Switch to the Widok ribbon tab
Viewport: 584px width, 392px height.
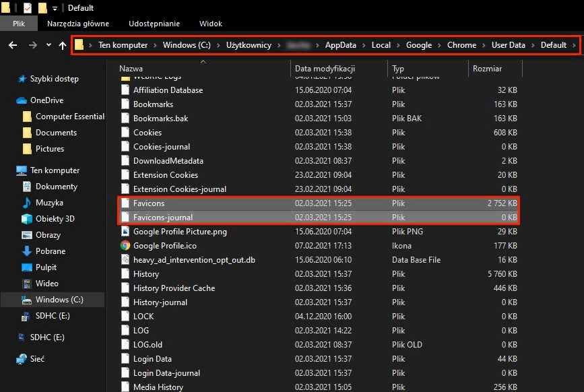coord(211,24)
